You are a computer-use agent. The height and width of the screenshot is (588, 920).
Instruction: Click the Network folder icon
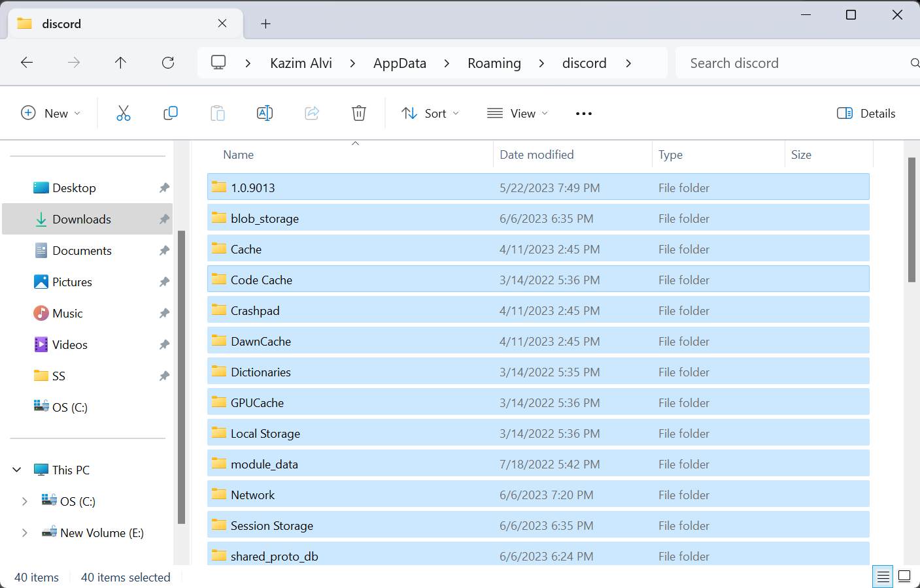click(218, 494)
